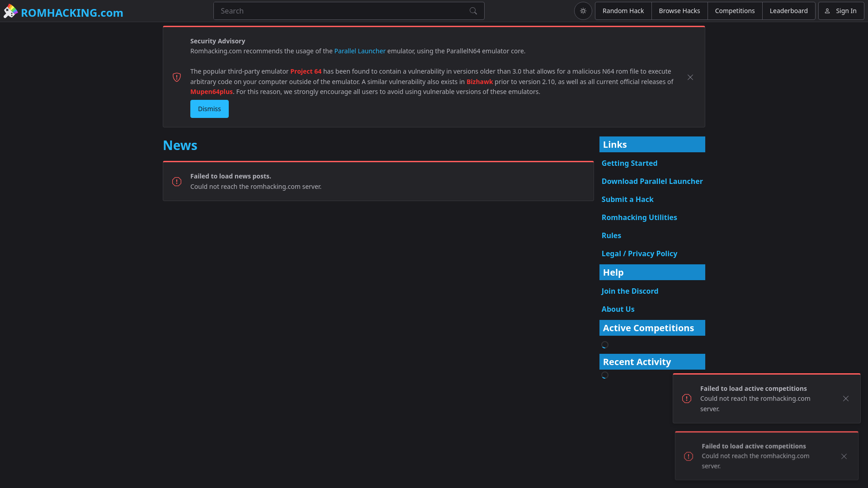Open the Romhacking Utilities link
The width and height of the screenshot is (868, 488).
click(639, 217)
